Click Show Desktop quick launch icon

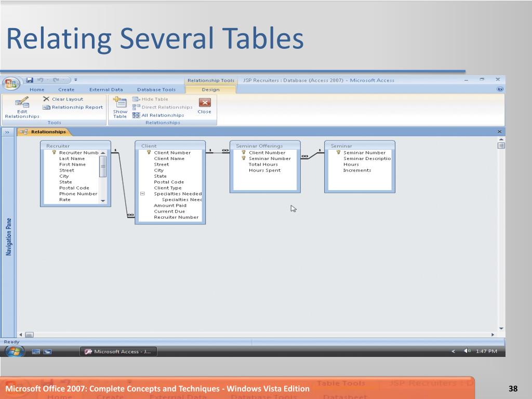[x=36, y=352]
